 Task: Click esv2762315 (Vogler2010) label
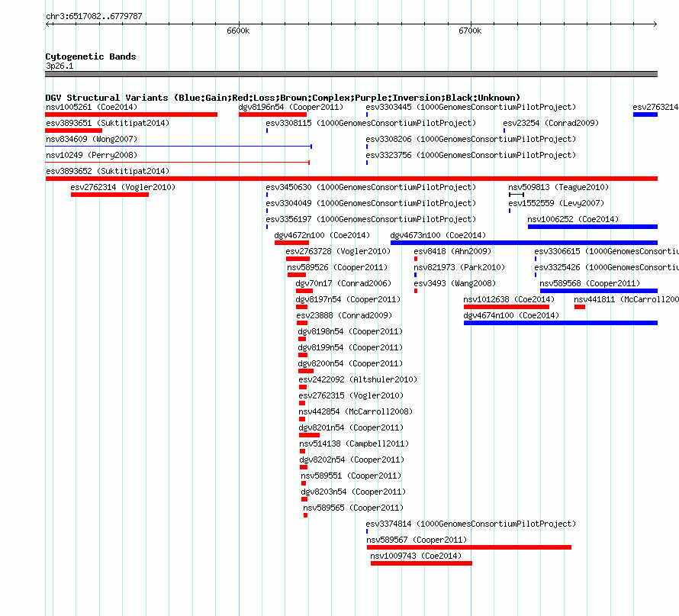pyautogui.click(x=351, y=395)
